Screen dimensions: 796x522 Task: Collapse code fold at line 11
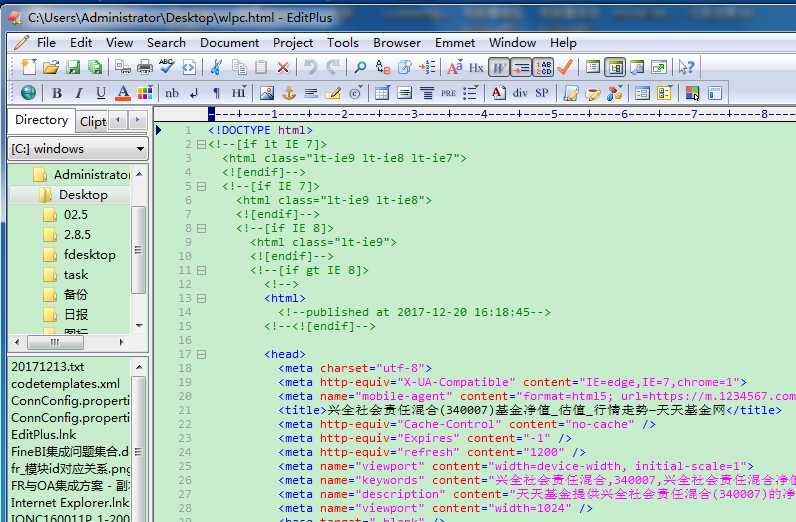(202, 271)
